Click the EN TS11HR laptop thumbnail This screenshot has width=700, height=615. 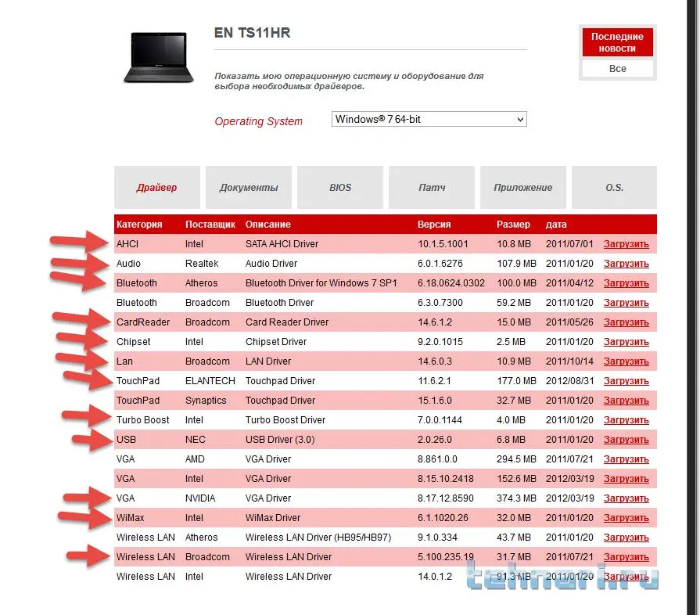click(x=159, y=57)
